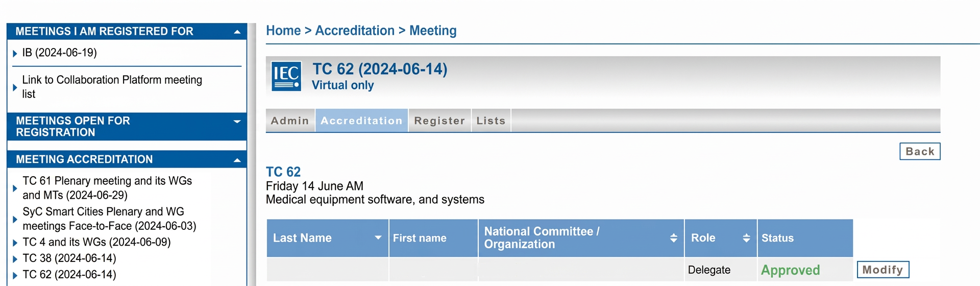The height and width of the screenshot is (286, 980).
Task: Click the arrow beside IB (2024-06-19)
Action: (15, 53)
